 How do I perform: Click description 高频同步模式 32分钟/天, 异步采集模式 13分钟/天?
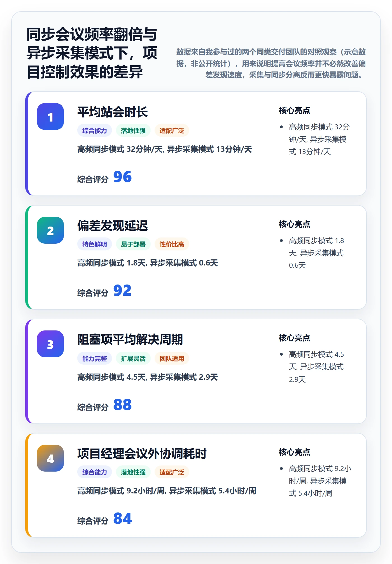165,149
